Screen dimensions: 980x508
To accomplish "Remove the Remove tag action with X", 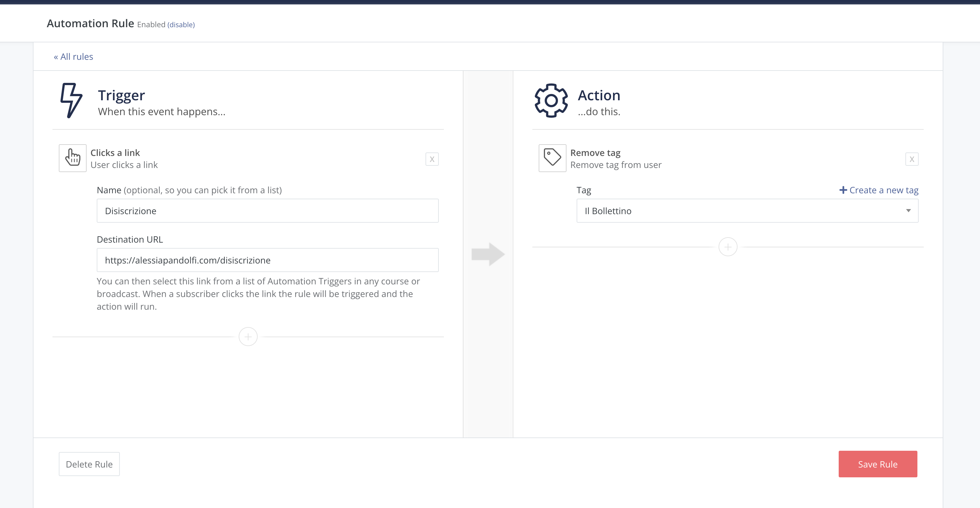I will pyautogui.click(x=911, y=159).
